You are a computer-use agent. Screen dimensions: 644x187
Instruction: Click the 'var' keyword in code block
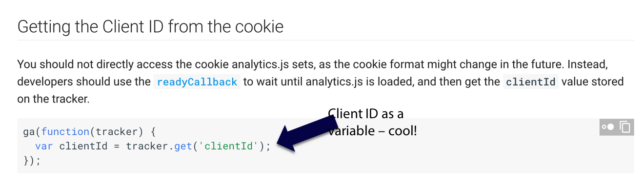44,146
